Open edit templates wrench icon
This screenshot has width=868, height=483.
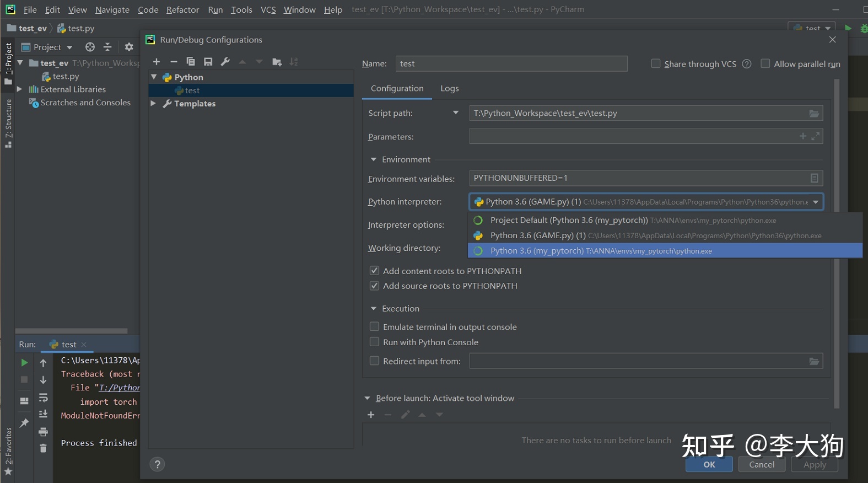tap(225, 62)
